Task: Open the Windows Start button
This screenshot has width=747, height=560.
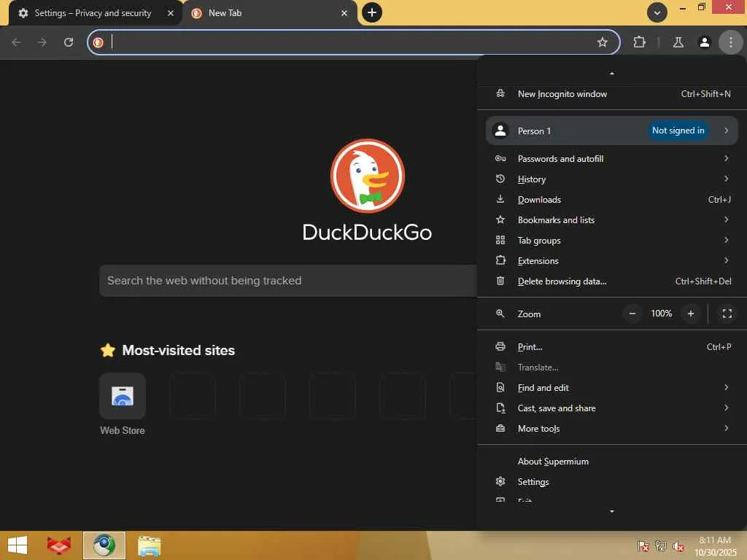Action: [18, 545]
